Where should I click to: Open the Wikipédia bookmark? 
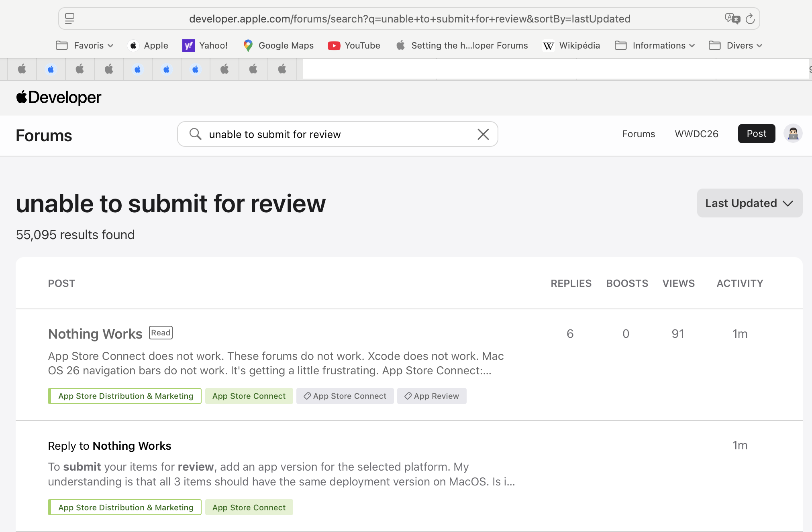click(571, 45)
